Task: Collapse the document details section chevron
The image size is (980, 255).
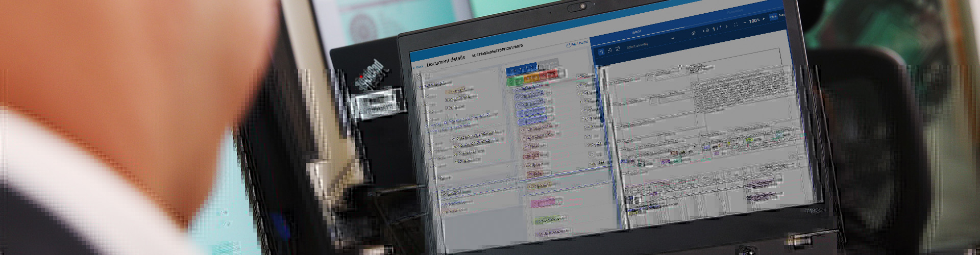Action: (x=494, y=72)
